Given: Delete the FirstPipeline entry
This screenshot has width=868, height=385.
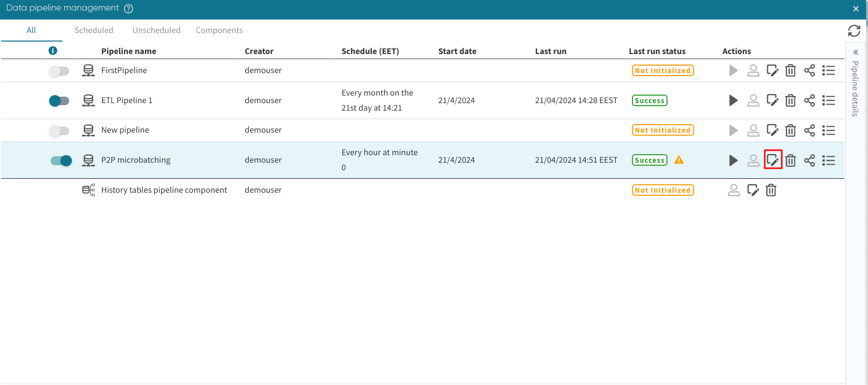Looking at the screenshot, I should [790, 71].
